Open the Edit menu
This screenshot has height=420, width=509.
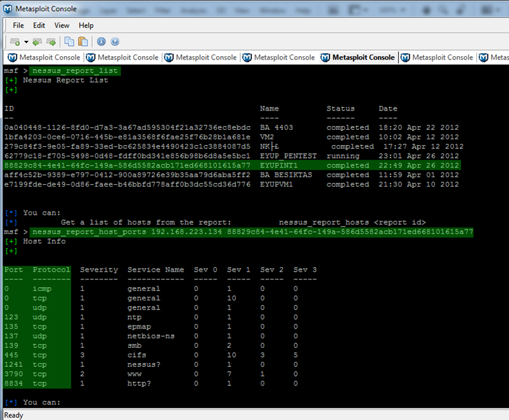tap(39, 26)
